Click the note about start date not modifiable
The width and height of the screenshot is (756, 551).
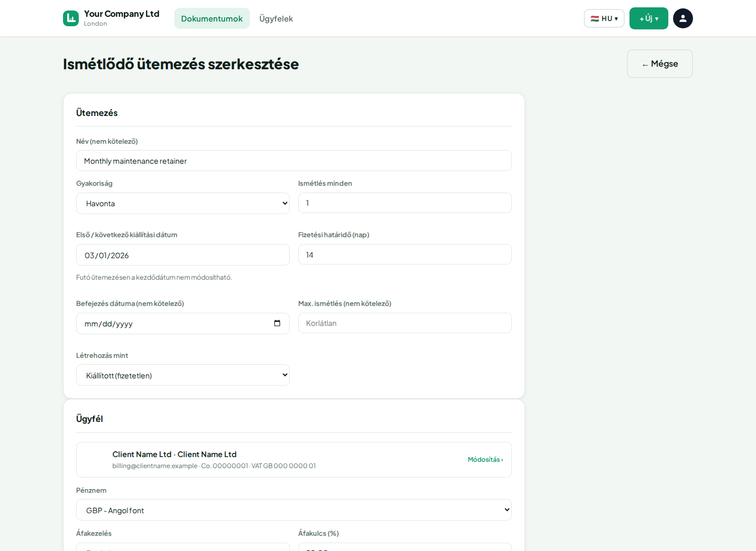click(154, 277)
